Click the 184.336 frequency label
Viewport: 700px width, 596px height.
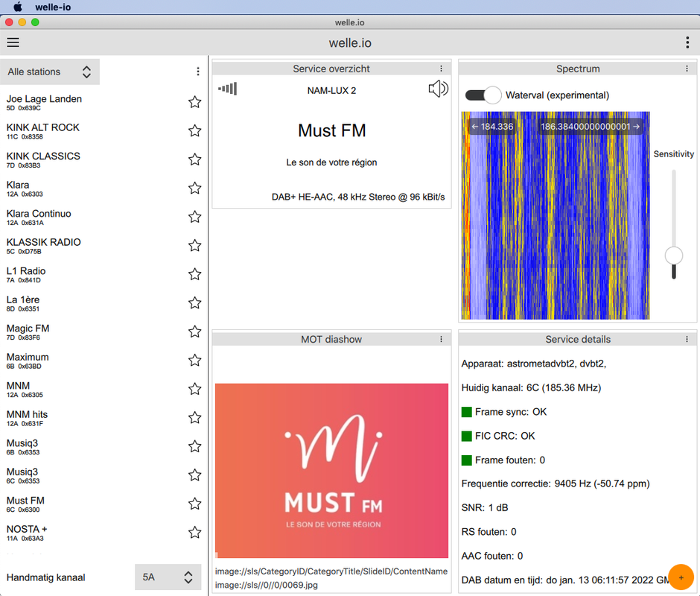pyautogui.click(x=492, y=127)
